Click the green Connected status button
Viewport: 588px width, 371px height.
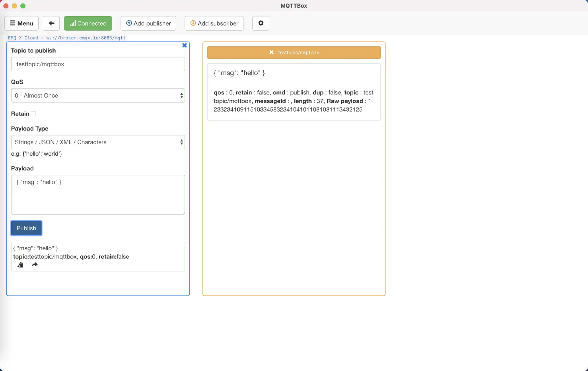(88, 23)
